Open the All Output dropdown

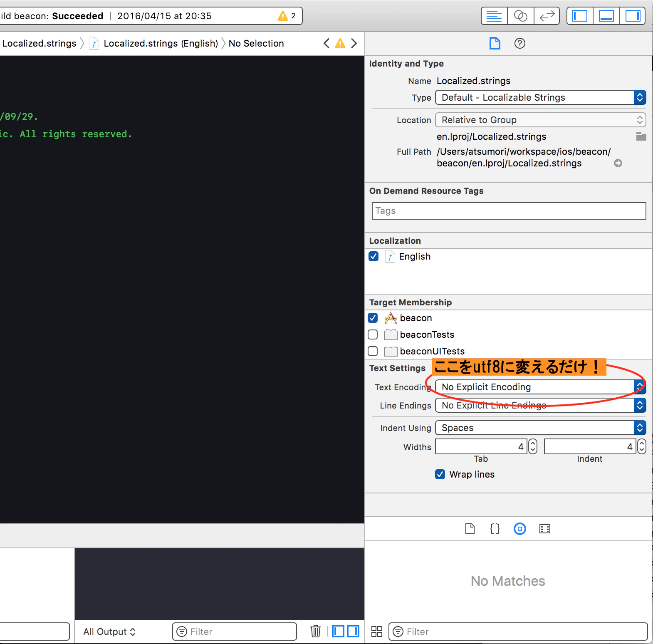[109, 632]
